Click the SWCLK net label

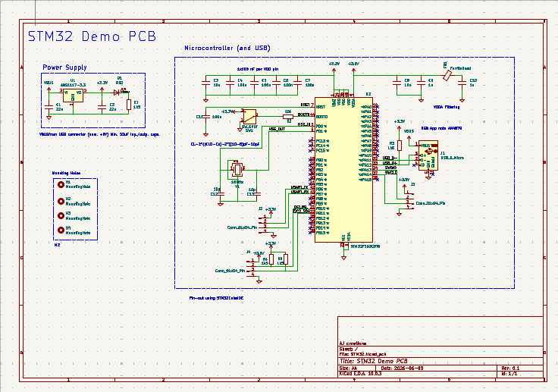point(390,173)
